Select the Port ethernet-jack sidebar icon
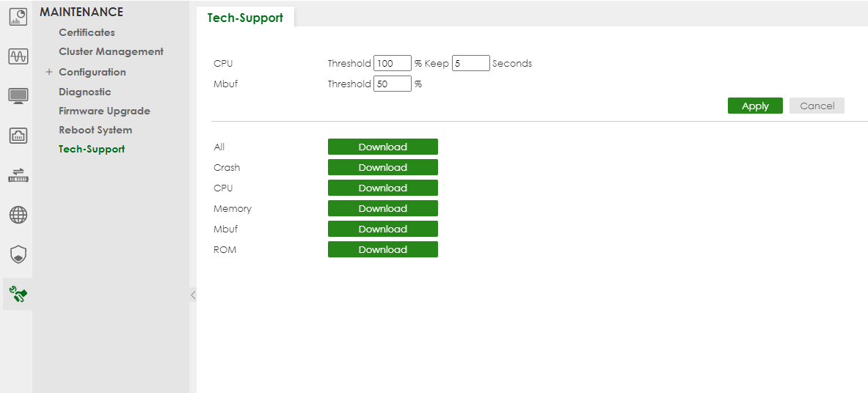The image size is (868, 393). click(18, 136)
